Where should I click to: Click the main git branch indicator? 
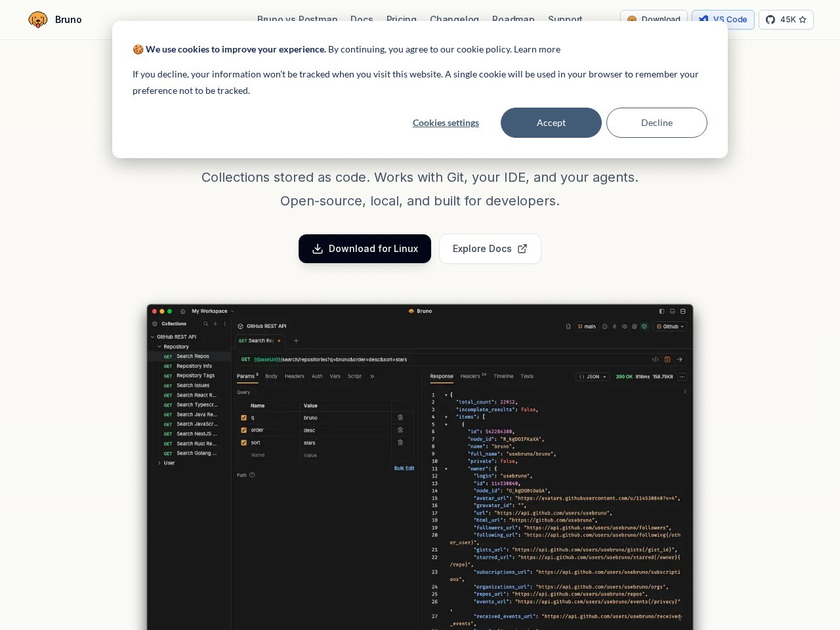(587, 326)
